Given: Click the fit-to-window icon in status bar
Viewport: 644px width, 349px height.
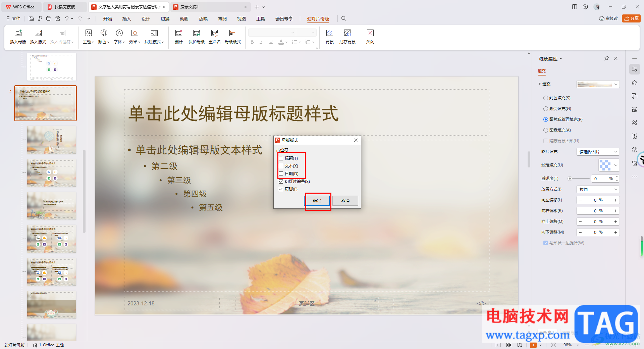Looking at the screenshot, I should tap(553, 345).
